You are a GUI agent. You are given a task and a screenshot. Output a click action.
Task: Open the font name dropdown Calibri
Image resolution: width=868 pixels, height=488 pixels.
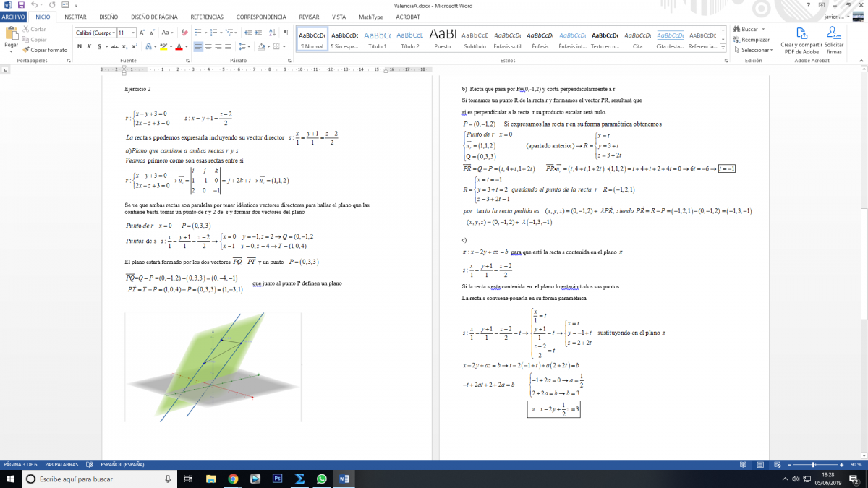coord(94,33)
